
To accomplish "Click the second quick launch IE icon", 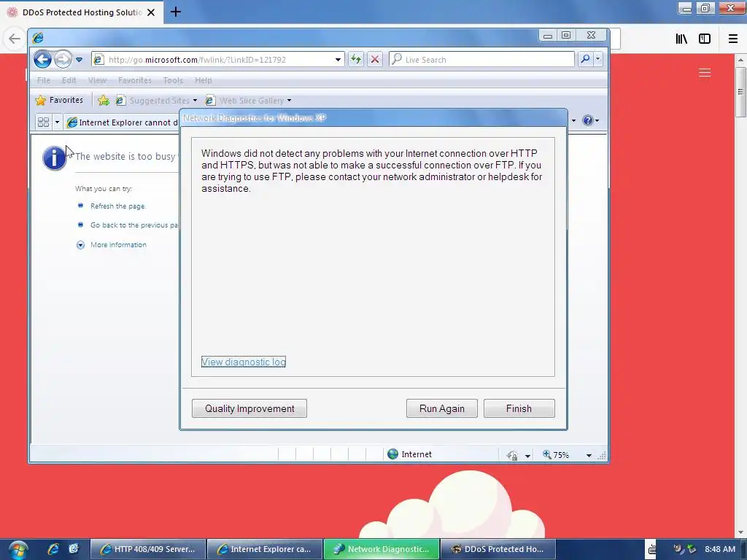I will click(74, 549).
